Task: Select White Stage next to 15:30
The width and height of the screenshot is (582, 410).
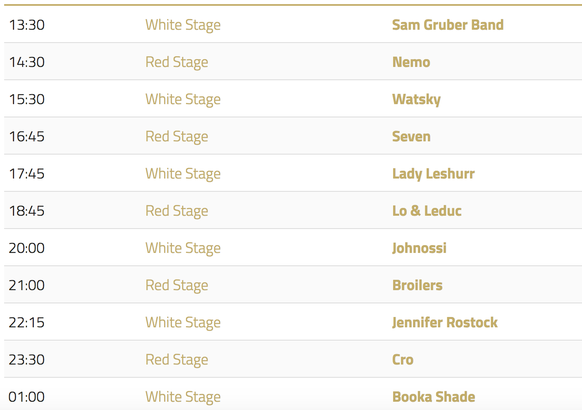Action: click(x=183, y=99)
